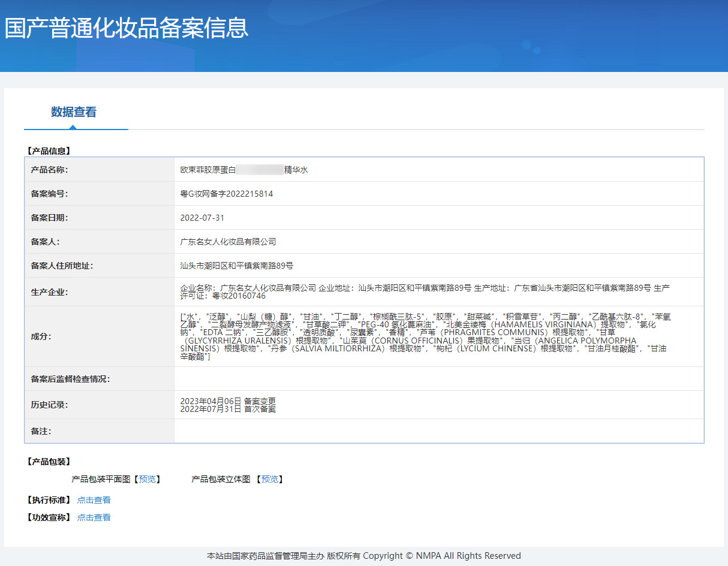Preview the 产品包装平面图 image

[147, 479]
